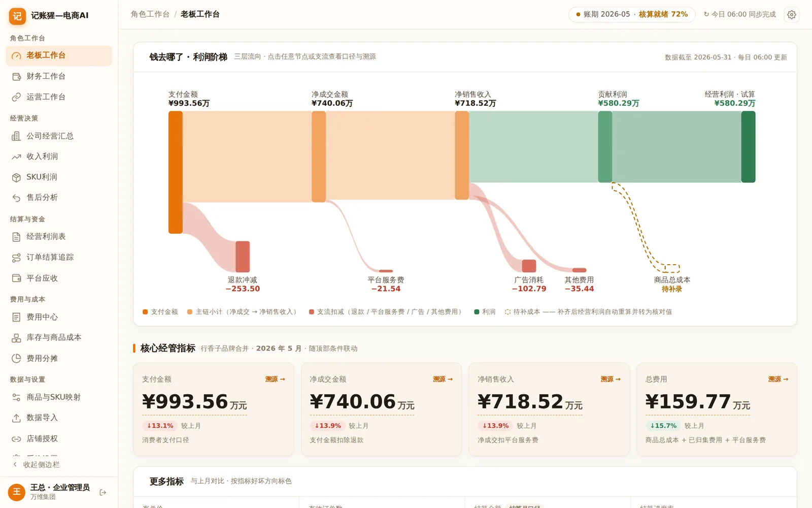Click the 订单结算追踪 route icon
The image size is (812, 508).
16,258
